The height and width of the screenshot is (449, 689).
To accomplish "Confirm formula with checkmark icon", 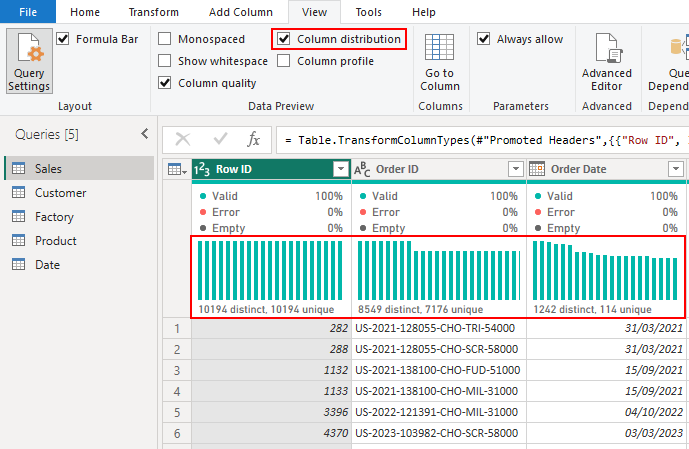I will 220,140.
